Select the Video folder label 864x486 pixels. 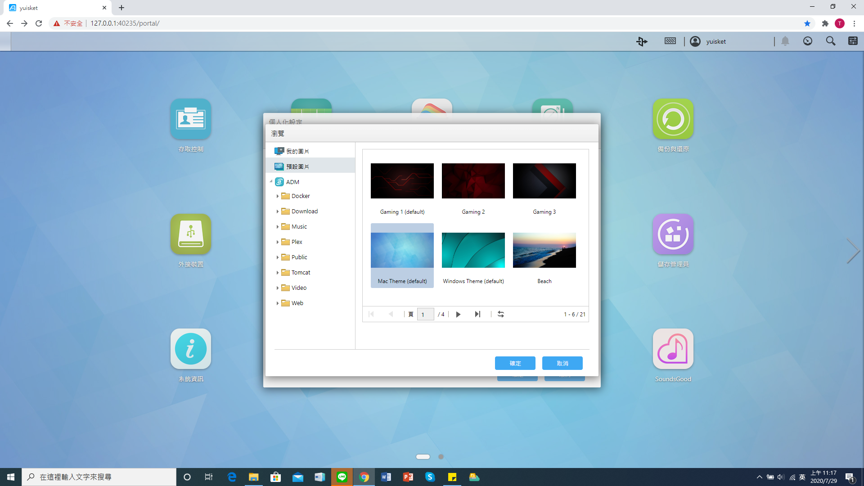coord(299,288)
